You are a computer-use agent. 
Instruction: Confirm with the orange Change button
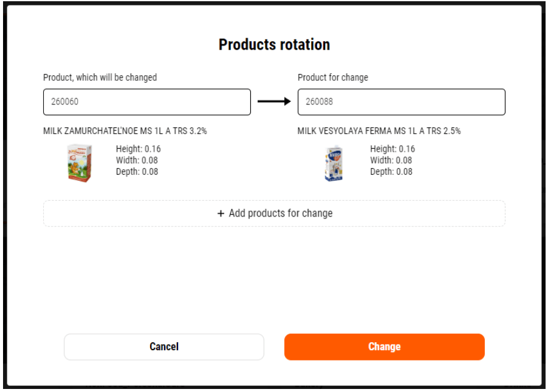point(384,347)
